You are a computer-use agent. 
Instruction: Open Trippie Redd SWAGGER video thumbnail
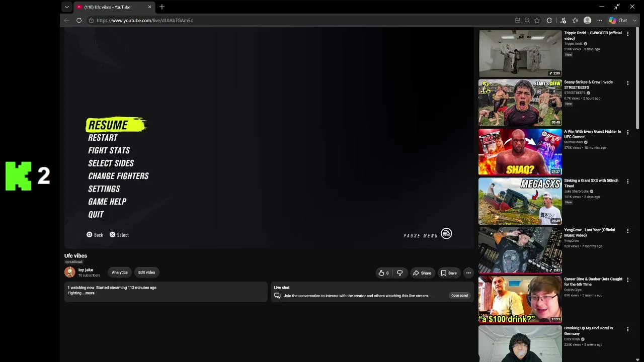click(520, 53)
